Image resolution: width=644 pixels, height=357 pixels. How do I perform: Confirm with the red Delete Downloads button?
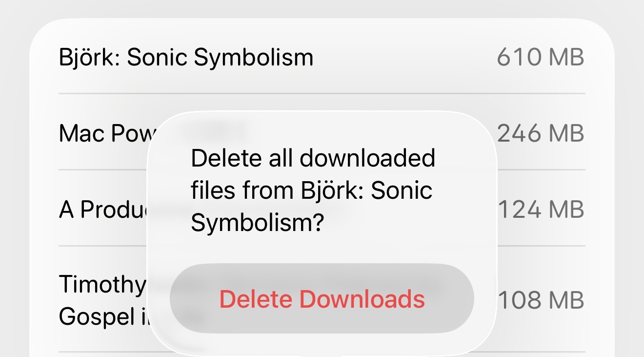(322, 299)
